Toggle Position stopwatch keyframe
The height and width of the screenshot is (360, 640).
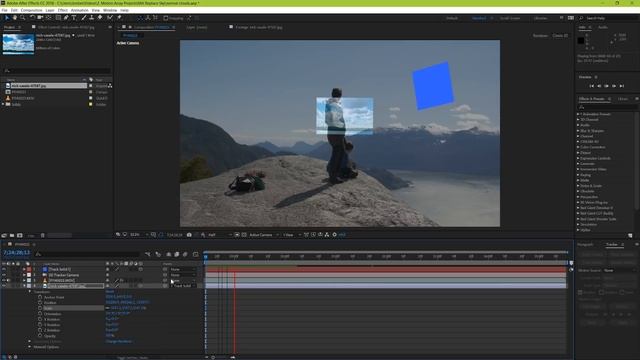click(40, 303)
